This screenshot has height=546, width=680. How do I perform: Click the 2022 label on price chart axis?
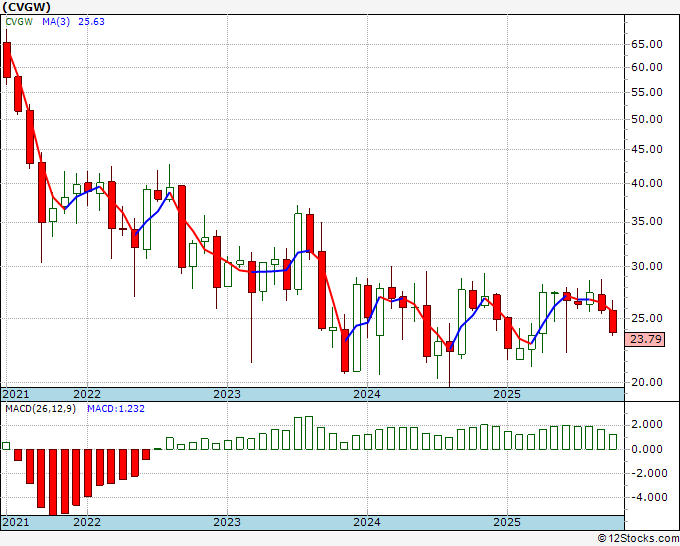(x=87, y=394)
